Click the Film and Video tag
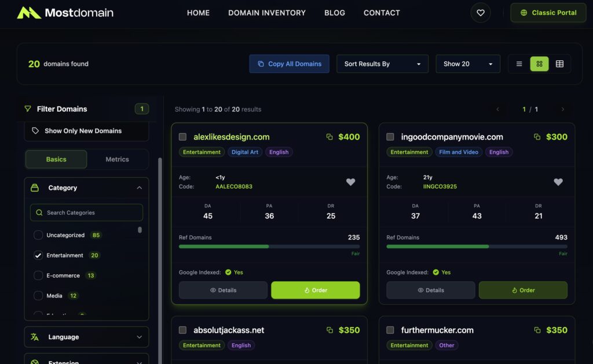 (459, 152)
